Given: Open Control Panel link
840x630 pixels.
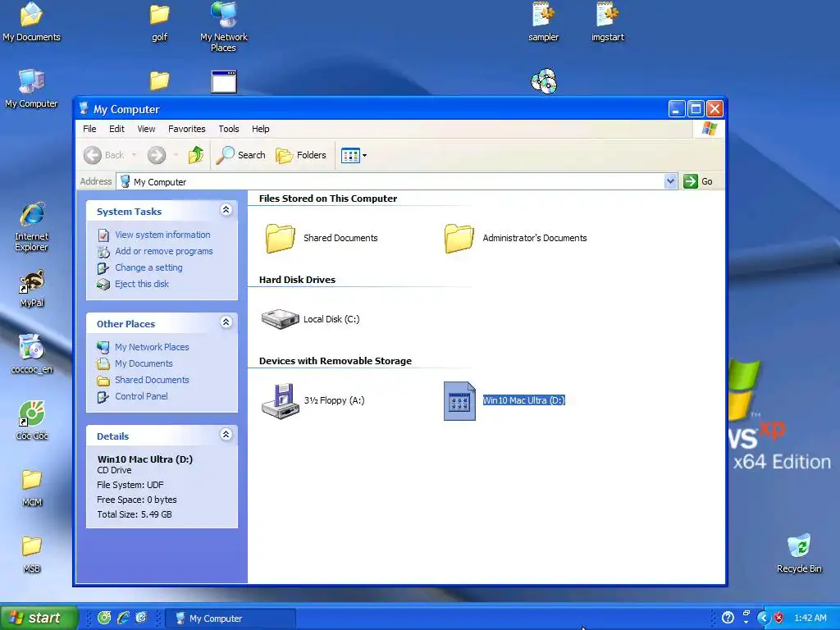Looking at the screenshot, I should [x=141, y=396].
